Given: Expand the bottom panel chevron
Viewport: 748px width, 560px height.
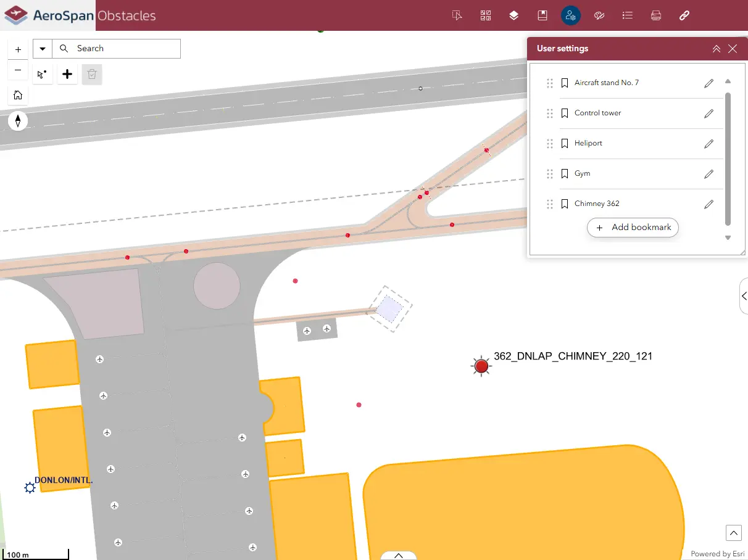Looking at the screenshot, I should click(398, 555).
